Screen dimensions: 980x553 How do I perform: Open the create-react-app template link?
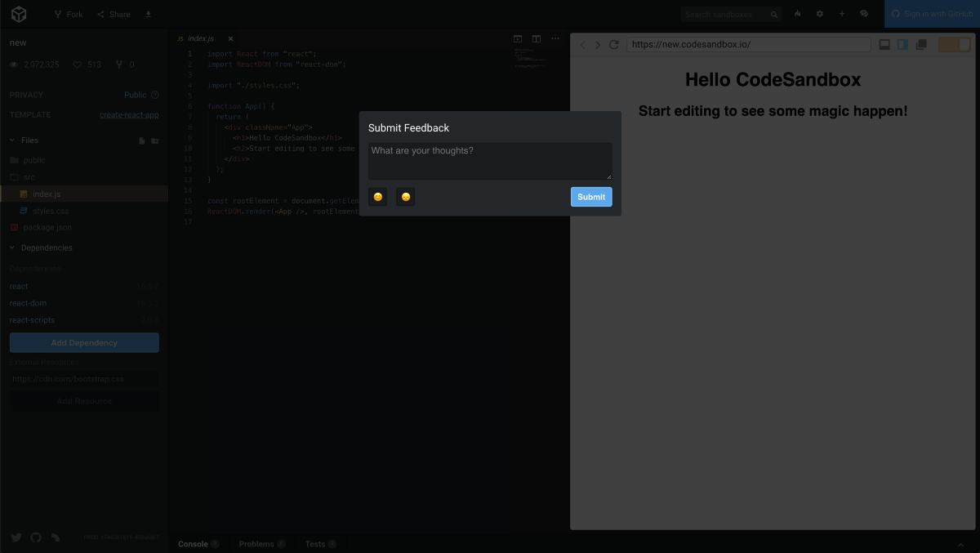tap(129, 115)
